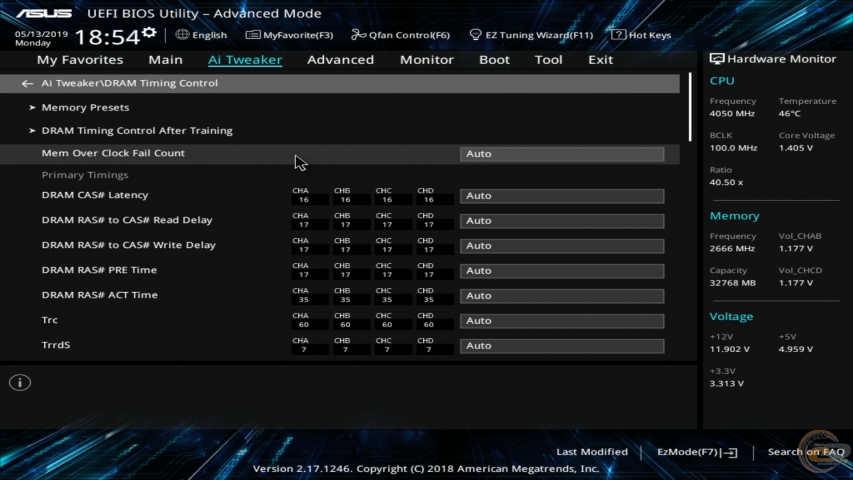Launch EZ Tuning Wizard(F11)
The image size is (853, 480).
(x=531, y=35)
